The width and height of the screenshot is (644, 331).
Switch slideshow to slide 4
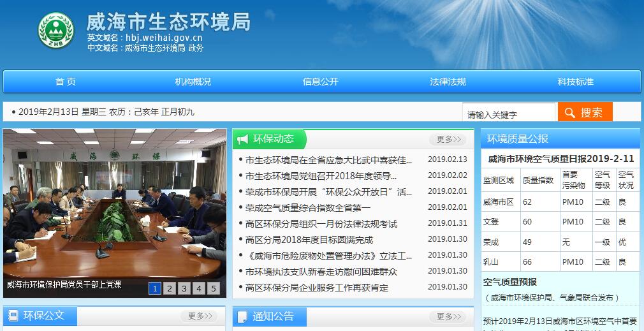pos(199,289)
